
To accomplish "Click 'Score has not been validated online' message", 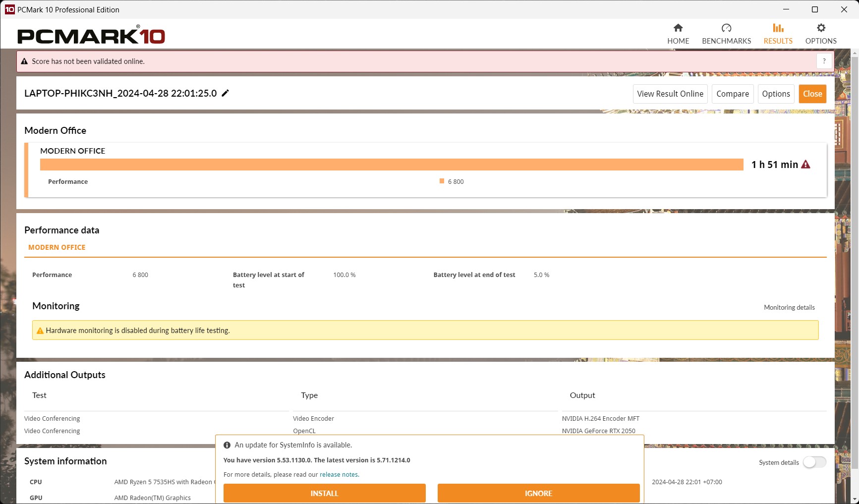I will 88,61.
